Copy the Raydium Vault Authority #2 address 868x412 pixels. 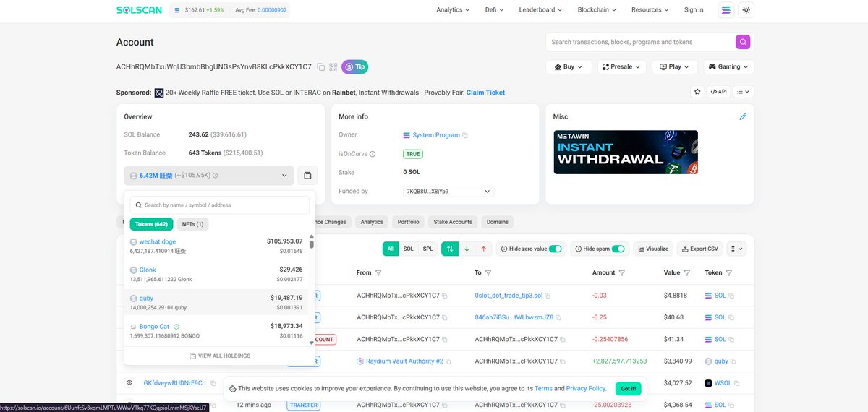tap(449, 361)
